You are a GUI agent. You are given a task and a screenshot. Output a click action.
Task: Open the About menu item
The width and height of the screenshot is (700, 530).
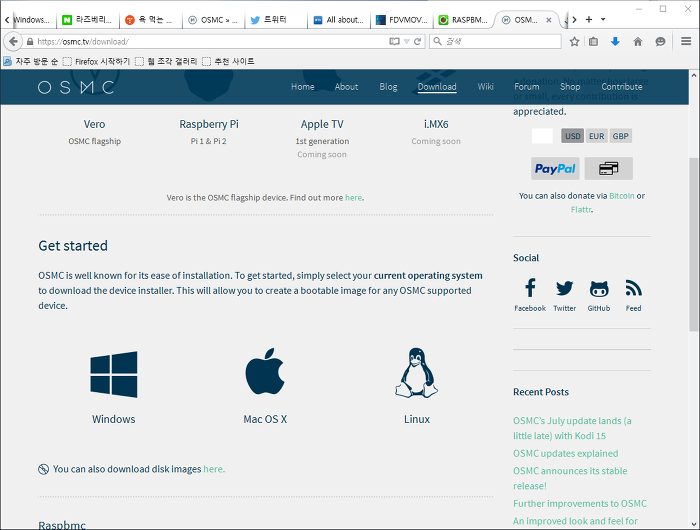pos(346,87)
